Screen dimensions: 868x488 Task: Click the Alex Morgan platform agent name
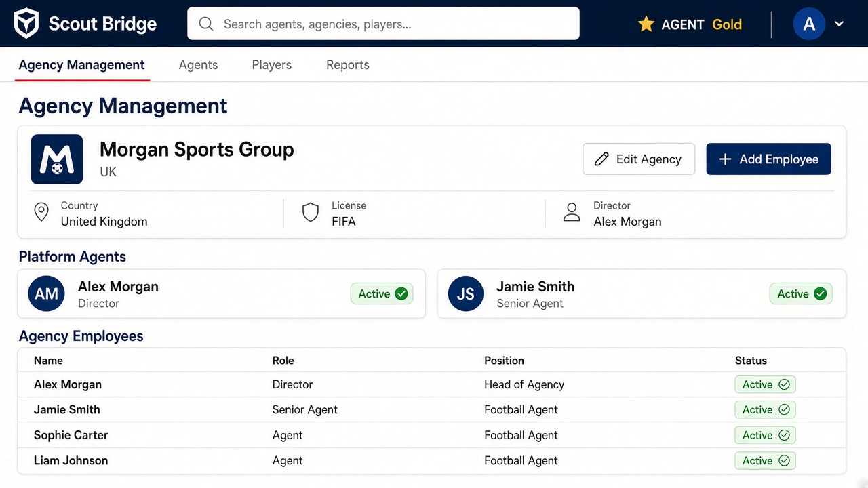119,287
